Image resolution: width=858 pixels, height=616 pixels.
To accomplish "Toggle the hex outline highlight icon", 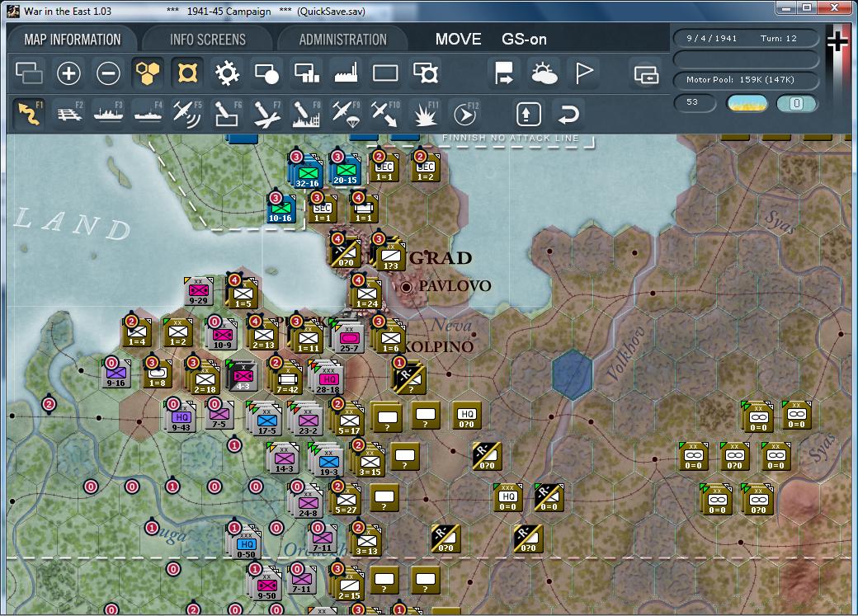I will tap(188, 73).
